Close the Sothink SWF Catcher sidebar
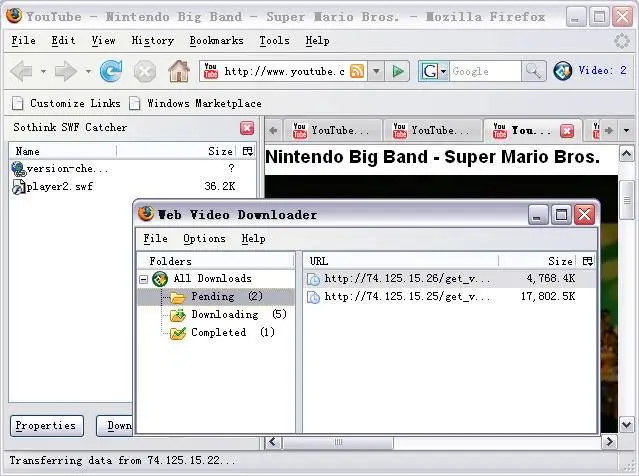Image resolution: width=639 pixels, height=476 pixels. tap(247, 128)
